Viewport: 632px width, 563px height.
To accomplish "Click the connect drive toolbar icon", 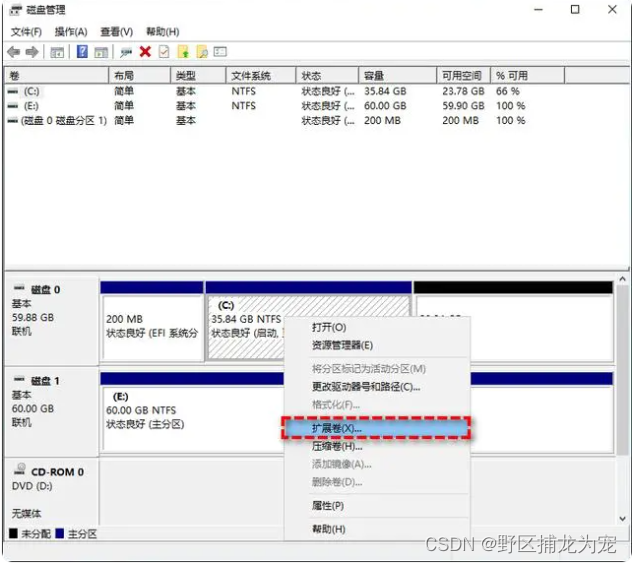I will tap(126, 52).
